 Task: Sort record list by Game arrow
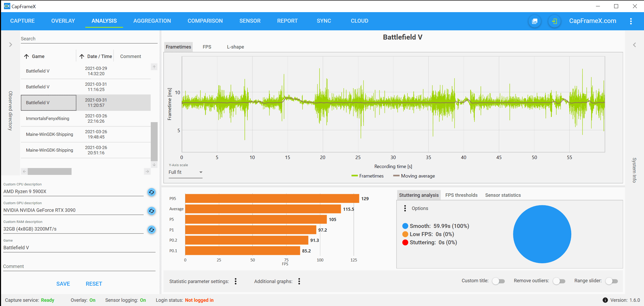(x=26, y=56)
